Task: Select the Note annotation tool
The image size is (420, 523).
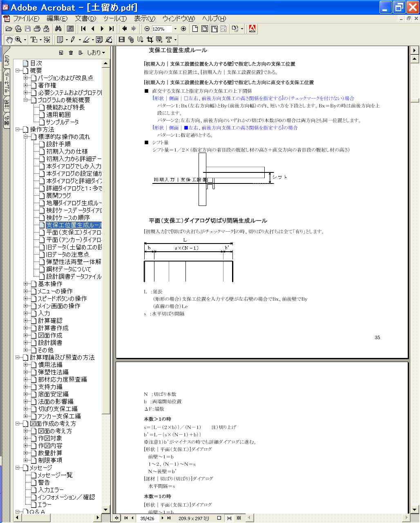Action: [60, 40]
